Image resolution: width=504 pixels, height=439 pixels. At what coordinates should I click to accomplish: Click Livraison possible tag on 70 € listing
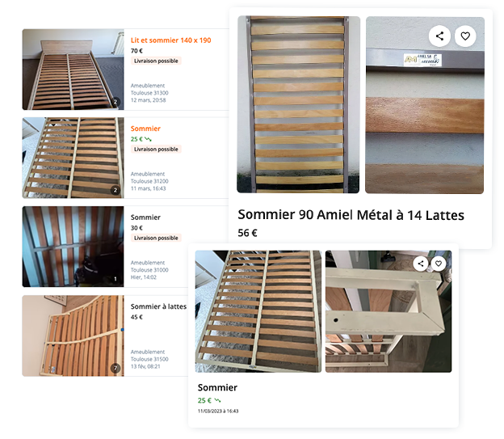(156, 61)
